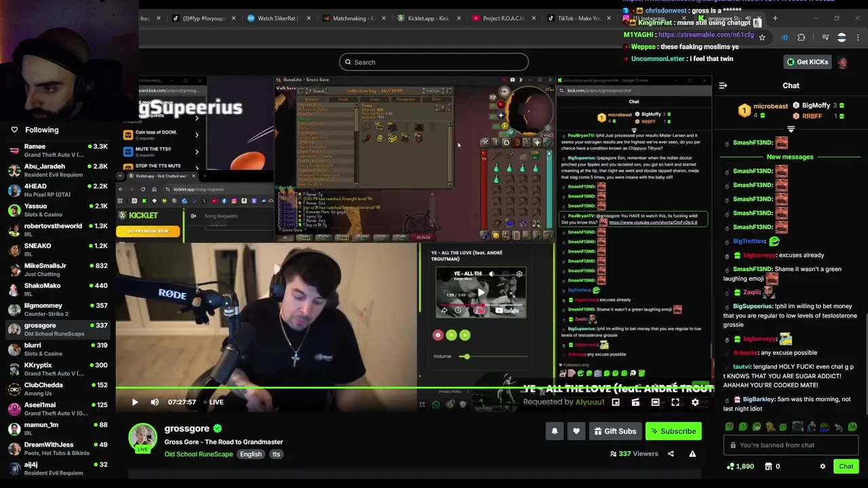This screenshot has height=488, width=868.
Task: Click the Gift Subs button
Action: tap(615, 431)
